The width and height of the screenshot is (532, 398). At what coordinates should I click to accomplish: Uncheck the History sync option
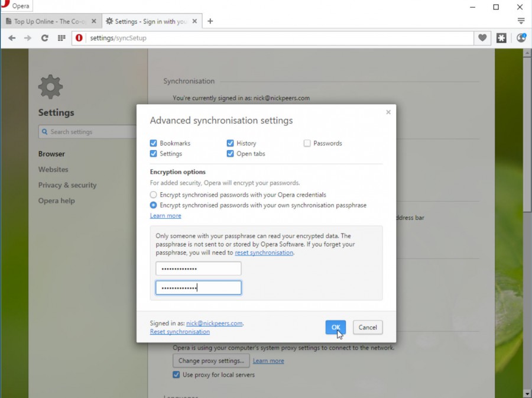(230, 143)
